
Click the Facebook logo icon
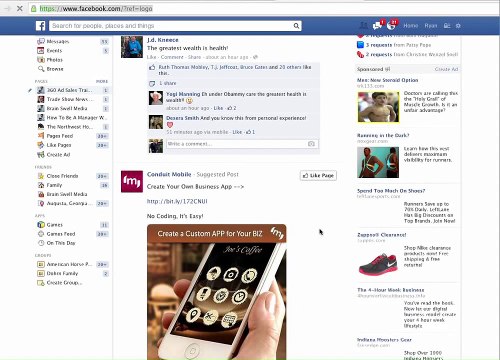[40, 26]
